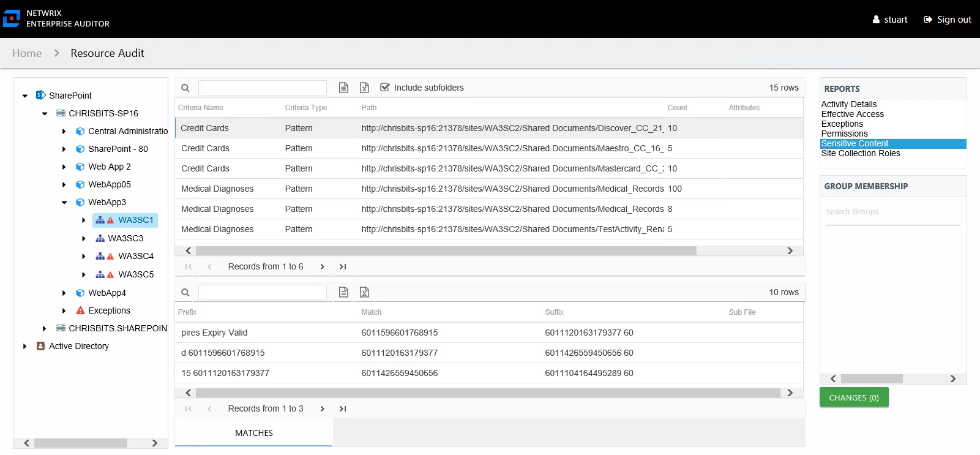Export the matches grid to Excel

click(364, 292)
